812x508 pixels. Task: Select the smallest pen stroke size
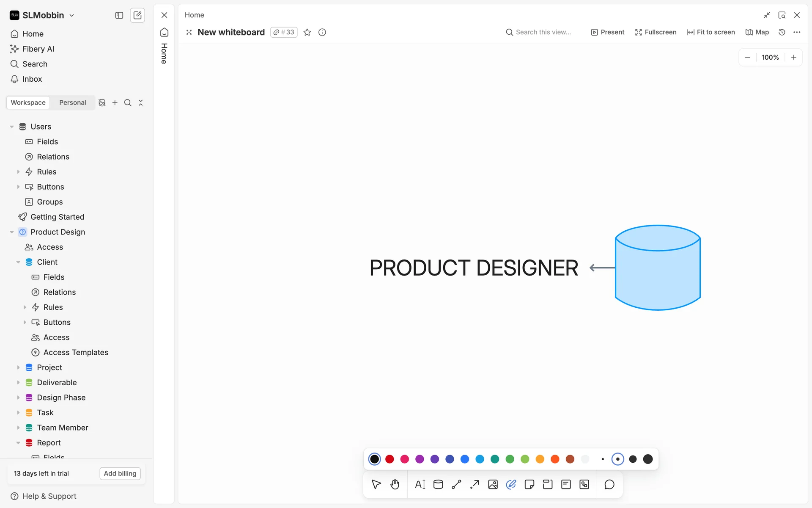pyautogui.click(x=603, y=459)
